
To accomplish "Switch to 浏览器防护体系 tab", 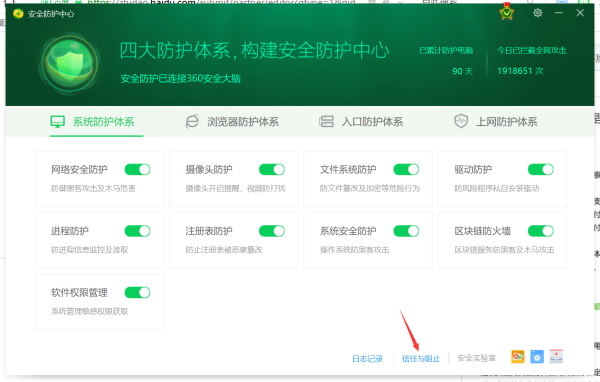I will tap(232, 122).
